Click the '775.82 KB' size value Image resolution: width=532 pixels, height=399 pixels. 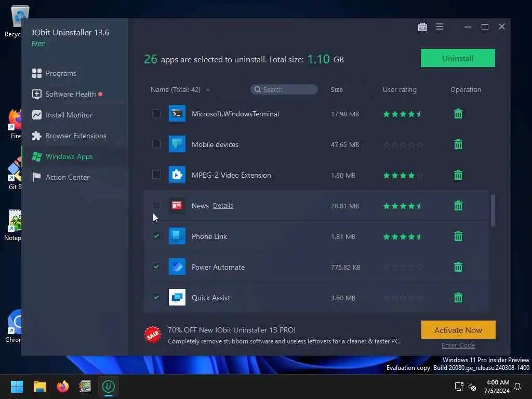tap(345, 267)
